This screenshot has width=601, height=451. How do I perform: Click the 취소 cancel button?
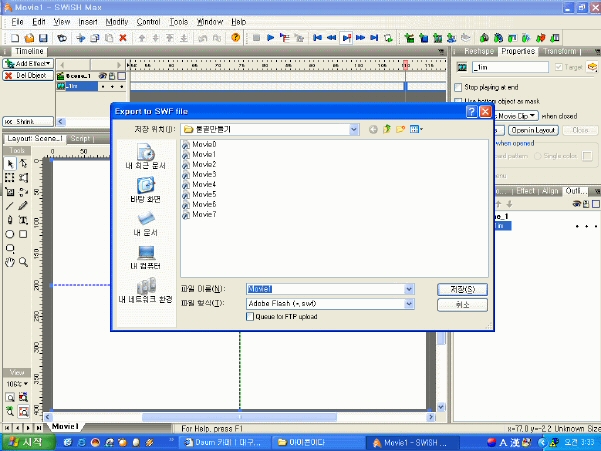462,305
